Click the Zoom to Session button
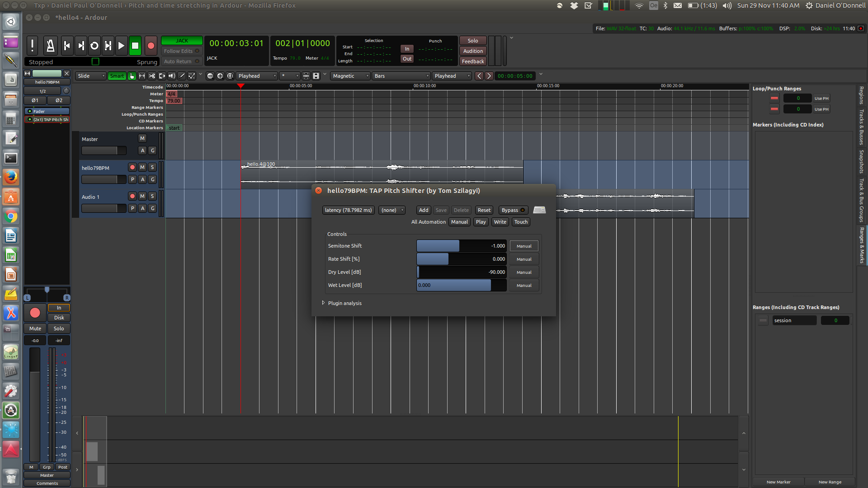Viewport: 868px width, 488px height. tap(230, 76)
